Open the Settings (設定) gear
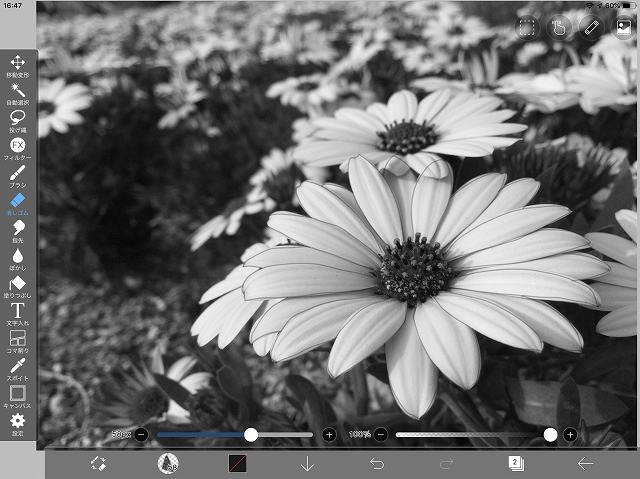The width and height of the screenshot is (640, 479). [18, 424]
